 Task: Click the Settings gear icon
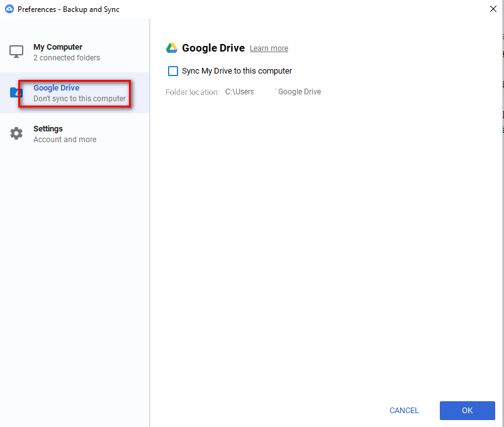16,133
